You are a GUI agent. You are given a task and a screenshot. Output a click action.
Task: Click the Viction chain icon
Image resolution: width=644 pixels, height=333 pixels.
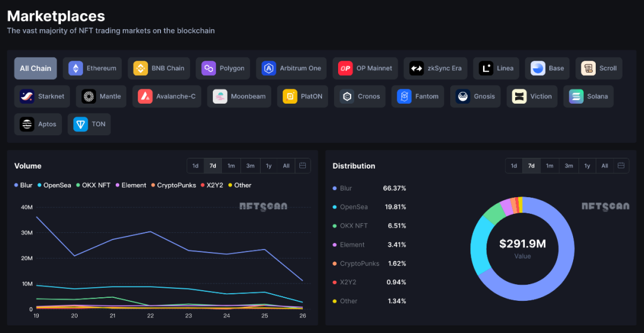tap(519, 97)
